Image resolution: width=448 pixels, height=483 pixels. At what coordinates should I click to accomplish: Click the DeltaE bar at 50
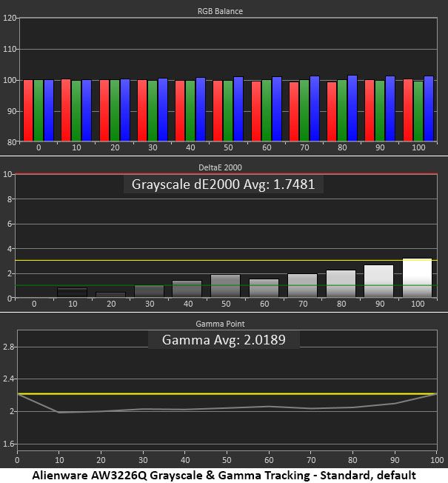pos(225,286)
